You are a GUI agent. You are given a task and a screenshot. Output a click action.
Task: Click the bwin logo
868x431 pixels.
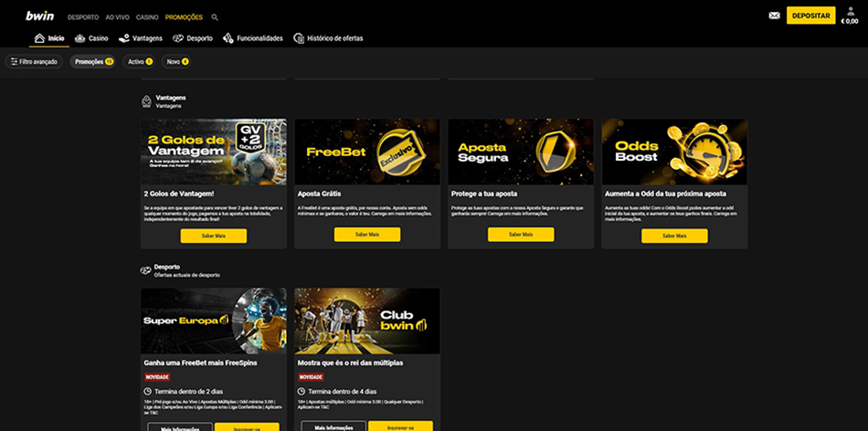[x=40, y=16]
